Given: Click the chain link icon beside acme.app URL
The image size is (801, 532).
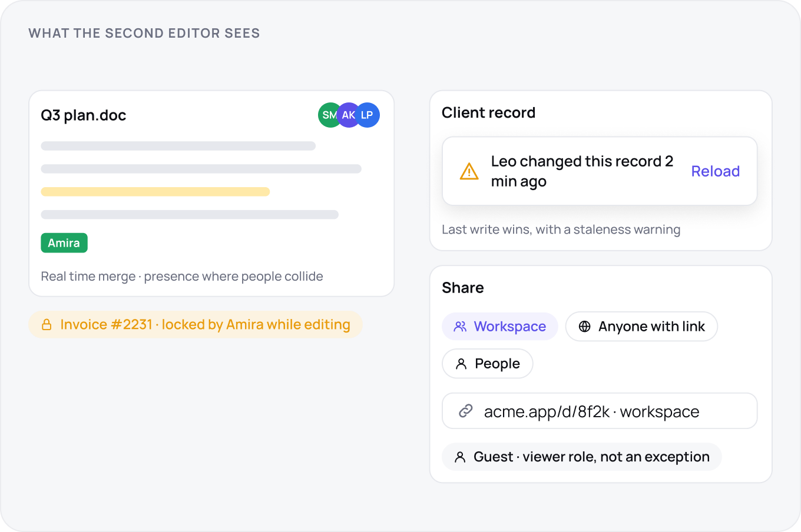Looking at the screenshot, I should pyautogui.click(x=466, y=411).
